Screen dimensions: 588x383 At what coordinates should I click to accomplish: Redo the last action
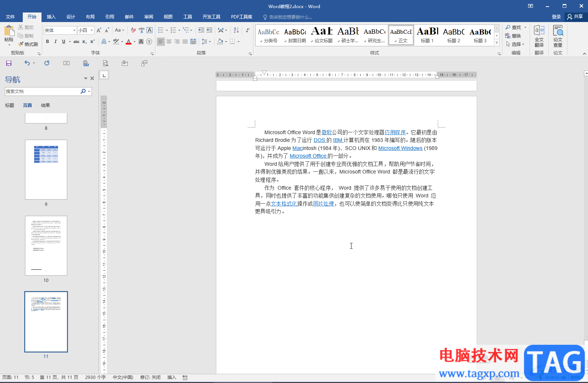coord(47,63)
